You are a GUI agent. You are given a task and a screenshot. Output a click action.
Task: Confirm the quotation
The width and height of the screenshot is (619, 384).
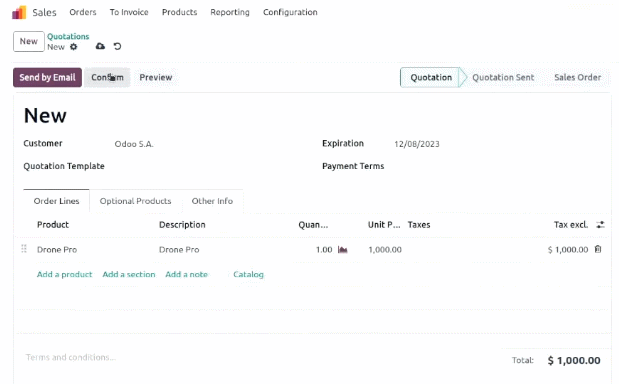click(107, 77)
